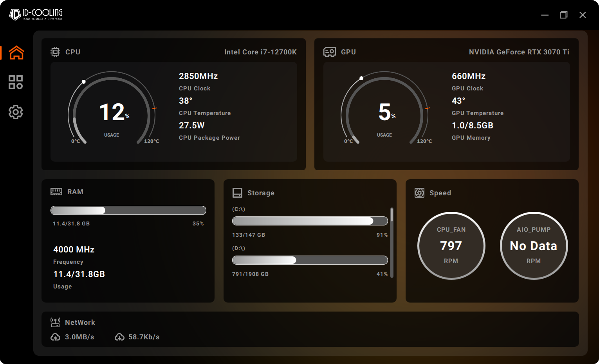Click the Storage panel scrollbar
Screen dimensions: 599x364
392,243
